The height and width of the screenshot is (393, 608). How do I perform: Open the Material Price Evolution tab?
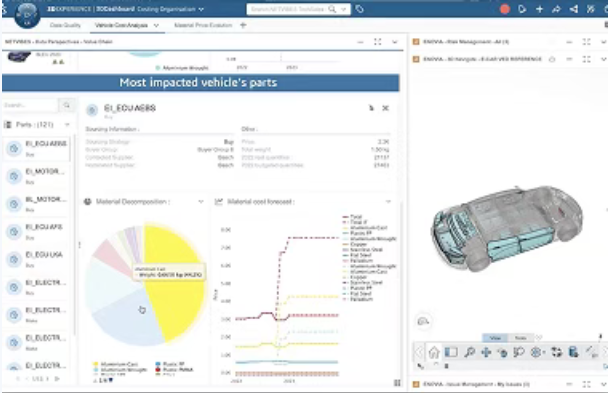[203, 25]
